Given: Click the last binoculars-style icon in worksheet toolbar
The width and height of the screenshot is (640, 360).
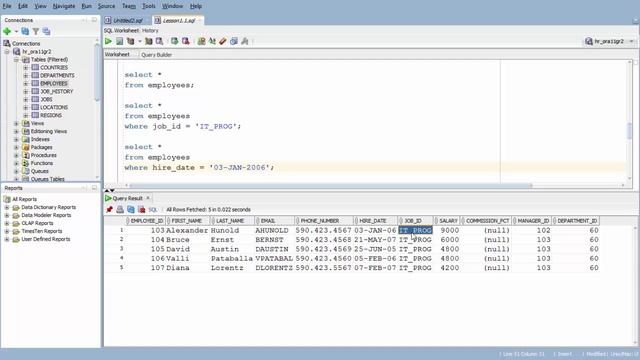Looking at the screenshot, I should (244, 41).
